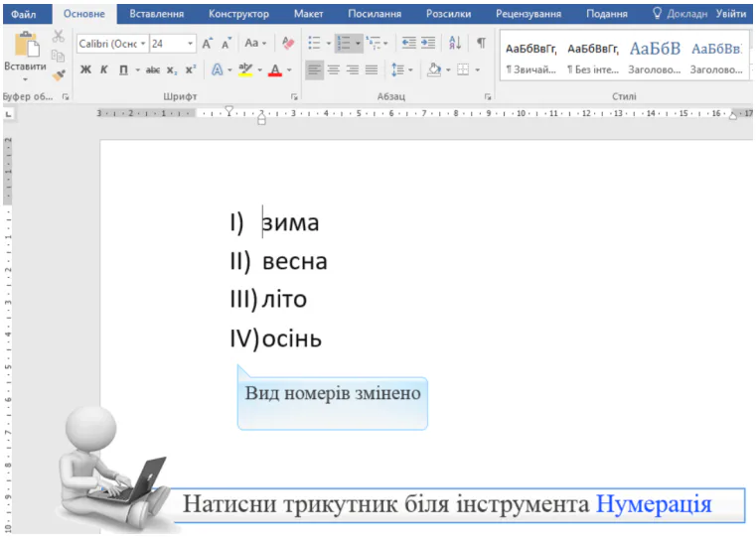Screen dimensions: 756x540
Task: Click the Increase Indent icon
Action: pos(428,44)
